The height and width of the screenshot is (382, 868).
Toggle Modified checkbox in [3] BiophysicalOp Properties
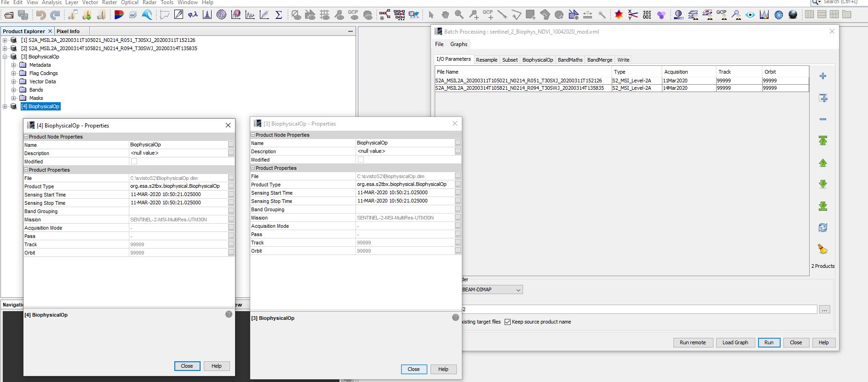[x=361, y=160]
